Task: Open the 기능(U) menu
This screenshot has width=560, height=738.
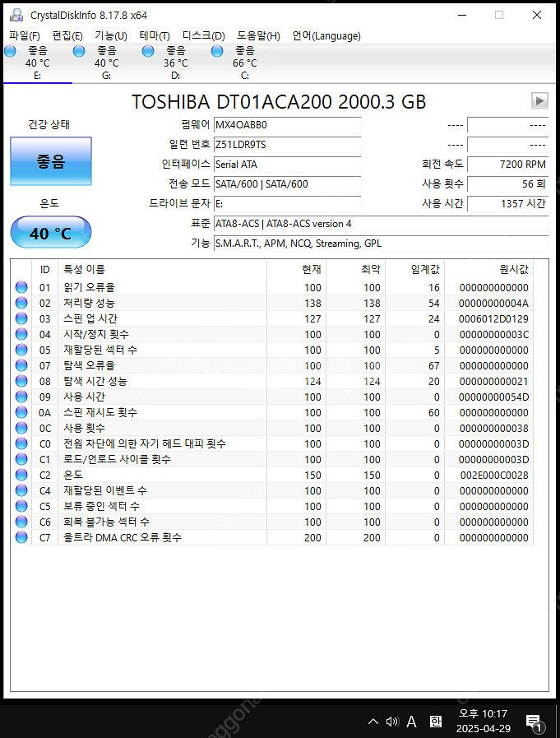Action: pos(111,35)
